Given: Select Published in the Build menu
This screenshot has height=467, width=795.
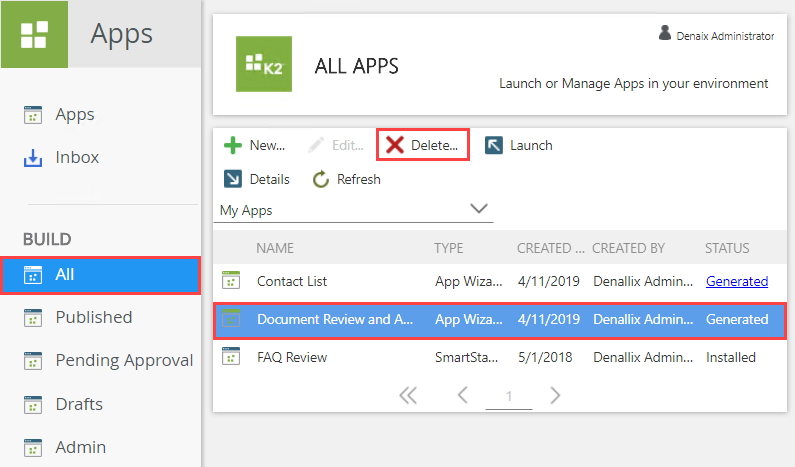Looking at the screenshot, I should 93,317.
